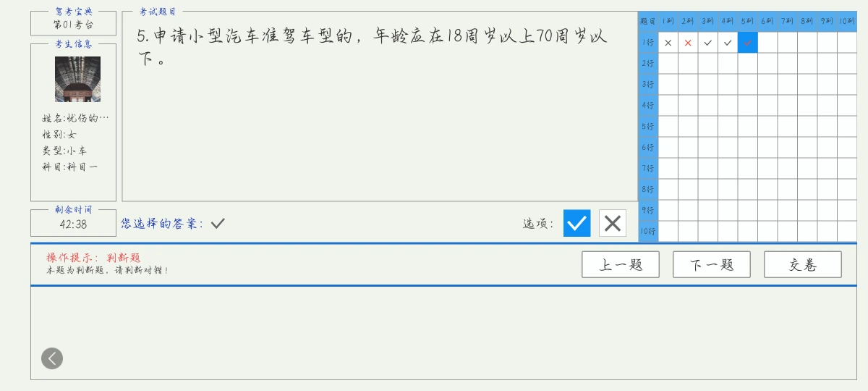Viewport: 868px width, 391px height.
Task: Click the round back arrow icon
Action: tap(52, 358)
